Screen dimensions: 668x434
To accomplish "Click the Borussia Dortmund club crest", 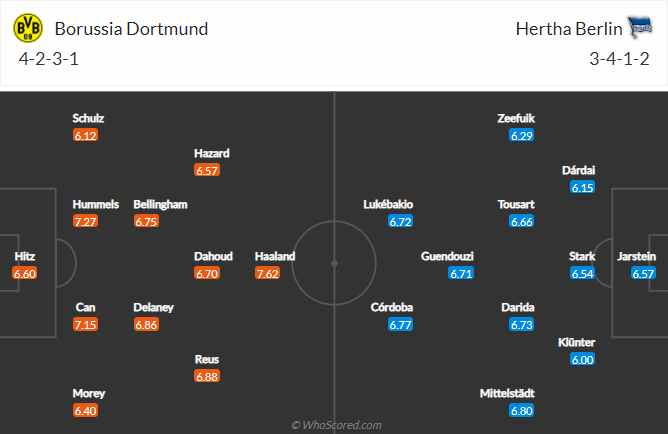I will [x=27, y=28].
